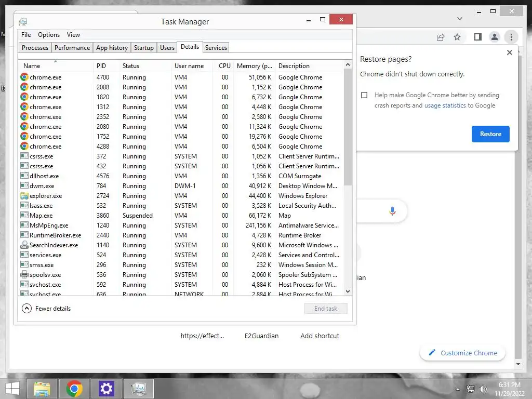
Task: Click the explorer.exe folder icon
Action: click(x=24, y=196)
